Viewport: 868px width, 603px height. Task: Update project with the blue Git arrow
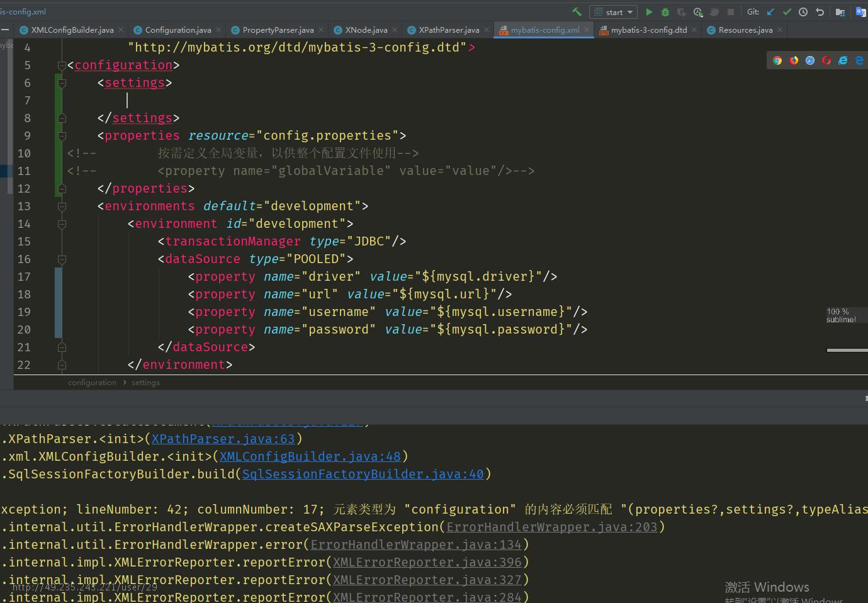pos(770,12)
